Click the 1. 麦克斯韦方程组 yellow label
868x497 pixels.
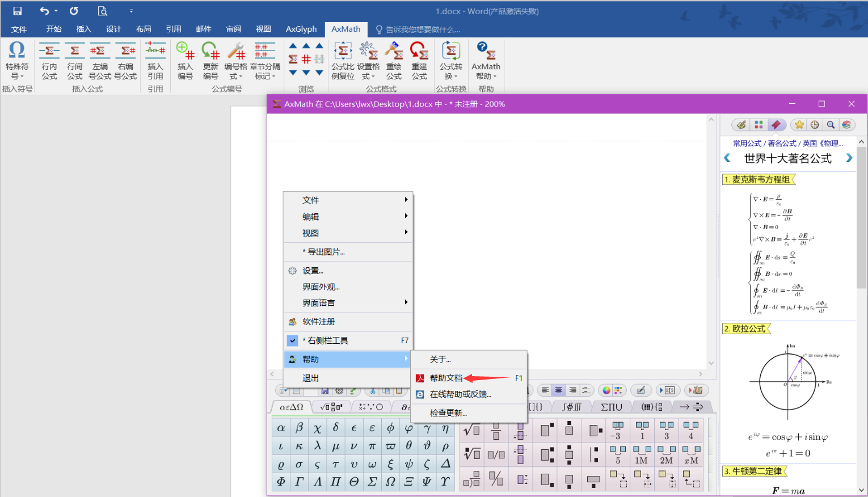(x=759, y=179)
